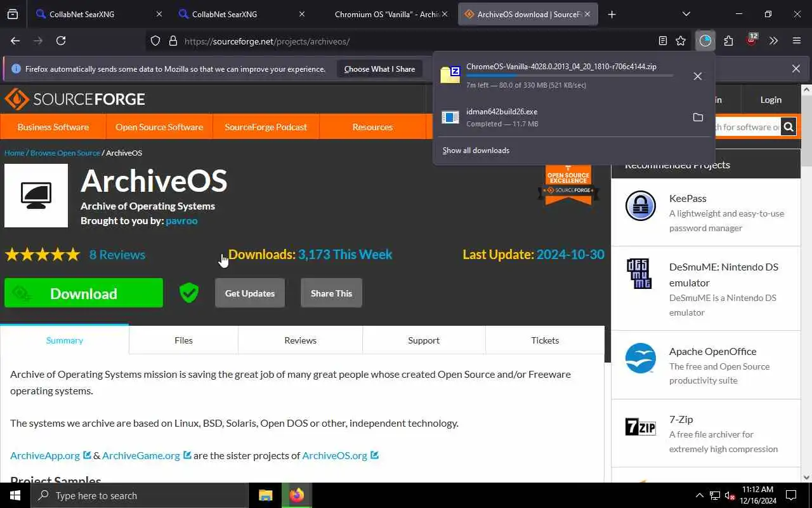This screenshot has height=508, width=812.
Task: Open the extensions puzzle icon
Action: click(x=728, y=41)
